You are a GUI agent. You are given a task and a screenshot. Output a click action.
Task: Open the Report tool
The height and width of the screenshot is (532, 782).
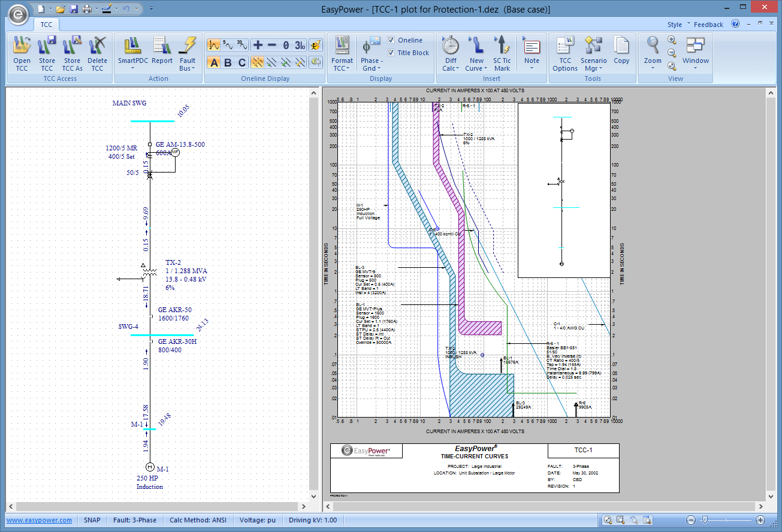pos(162,50)
